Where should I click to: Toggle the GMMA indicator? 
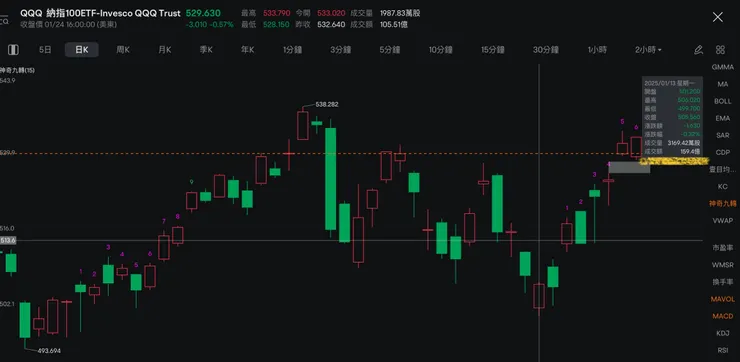tap(723, 67)
